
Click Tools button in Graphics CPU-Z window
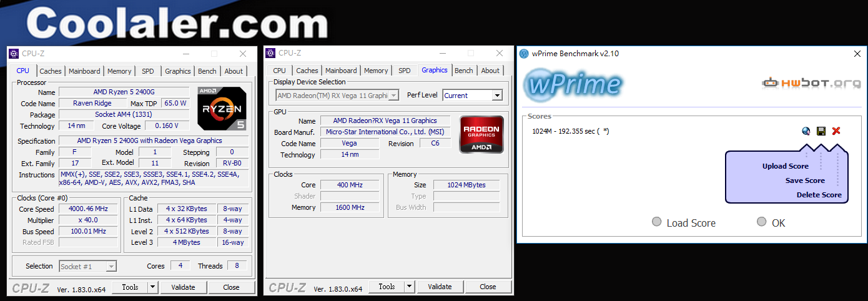387,287
